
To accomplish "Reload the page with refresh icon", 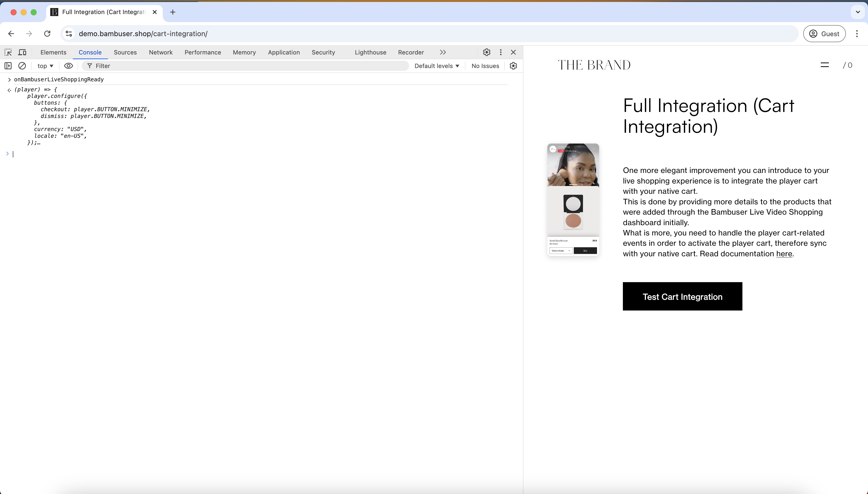I will tap(47, 34).
